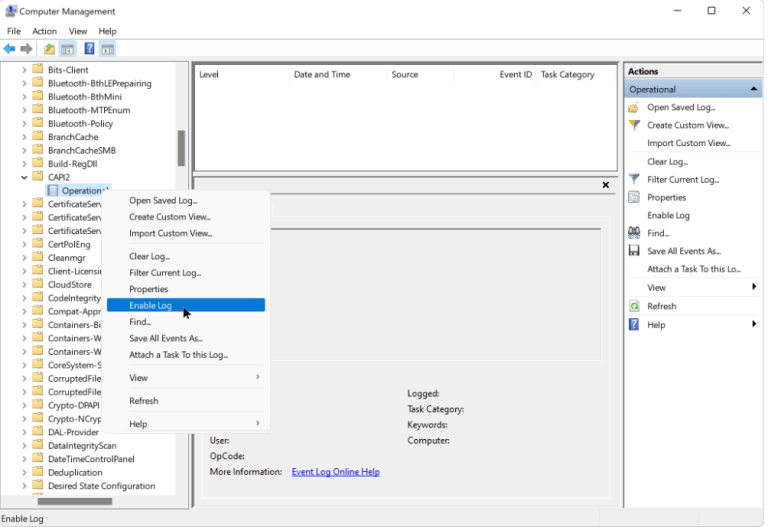
Task: Click Clear Log in Actions pane
Action: [667, 162]
